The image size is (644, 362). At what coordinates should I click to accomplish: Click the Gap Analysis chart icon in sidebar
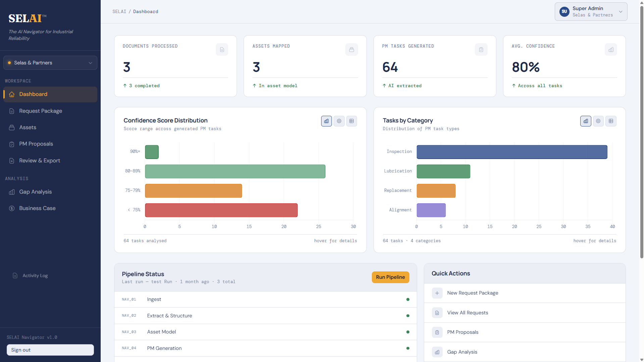click(12, 192)
